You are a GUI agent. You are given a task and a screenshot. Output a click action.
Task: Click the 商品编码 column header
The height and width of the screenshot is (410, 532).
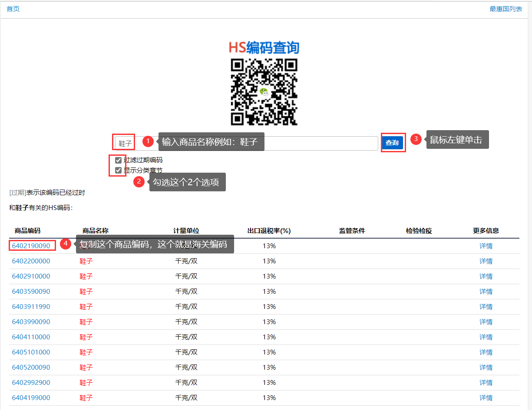27,231
